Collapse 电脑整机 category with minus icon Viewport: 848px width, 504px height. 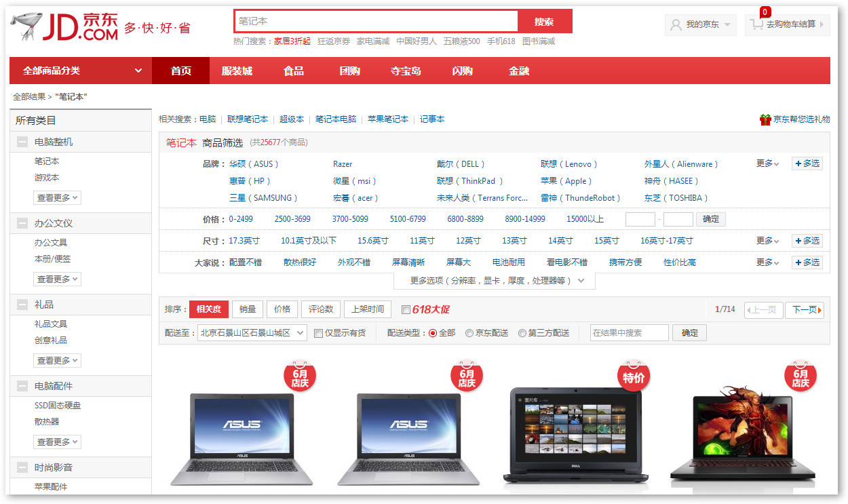[22, 142]
